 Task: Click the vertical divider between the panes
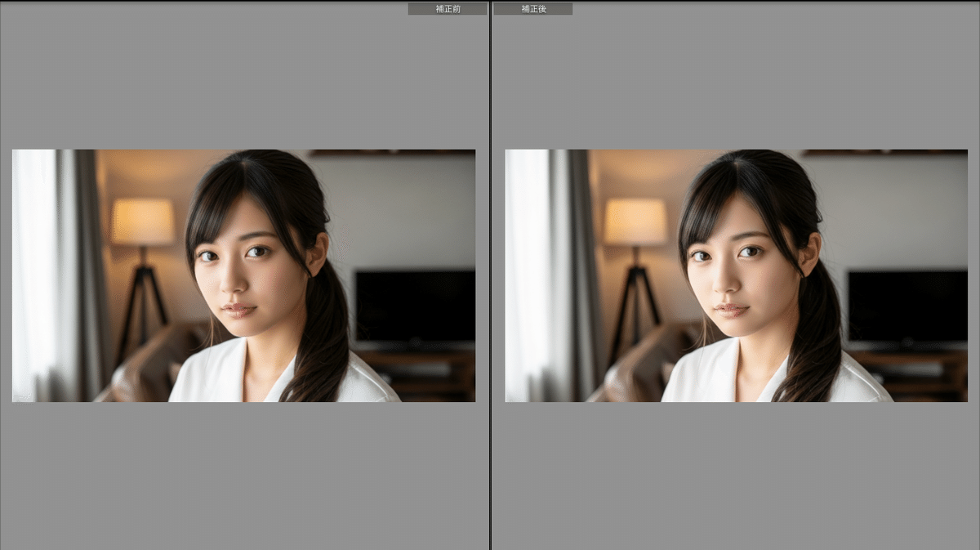[490, 275]
